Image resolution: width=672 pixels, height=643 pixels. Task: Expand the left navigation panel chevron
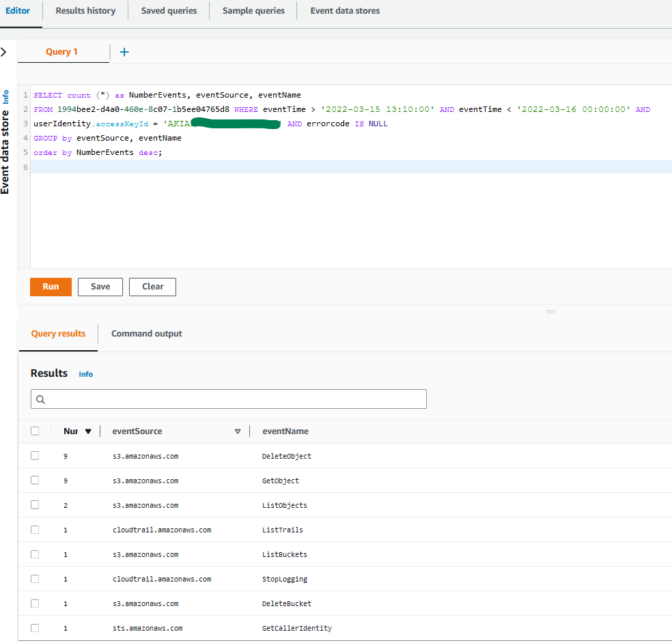[x=5, y=51]
